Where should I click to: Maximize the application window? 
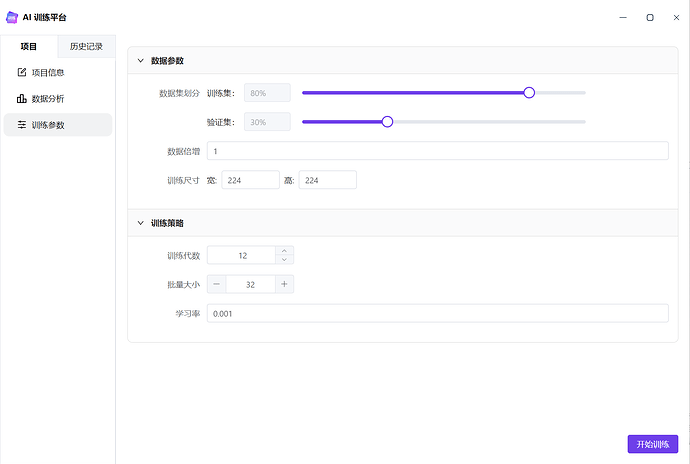[x=650, y=17]
